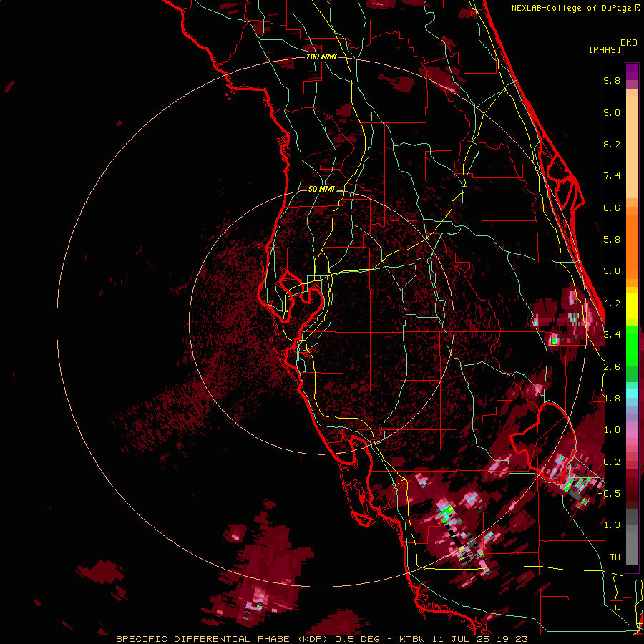Click the 1.0 scale value
644x644 pixels.
(612, 430)
